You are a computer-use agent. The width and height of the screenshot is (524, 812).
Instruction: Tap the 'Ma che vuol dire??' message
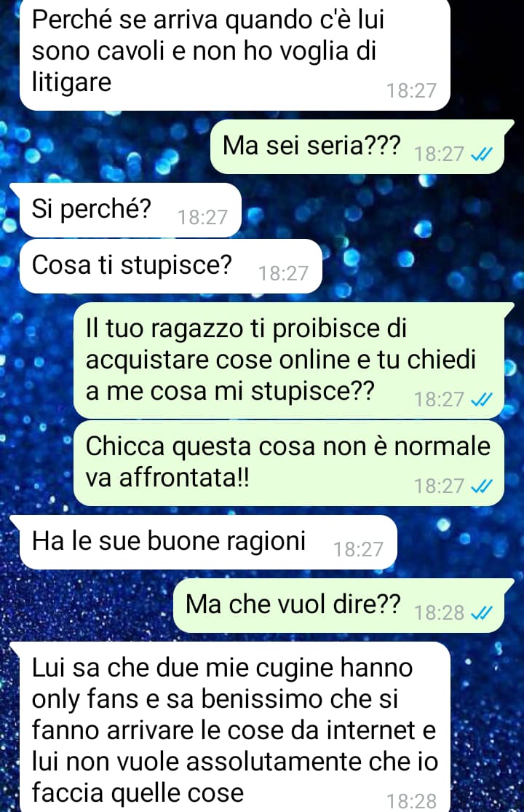[343, 606]
